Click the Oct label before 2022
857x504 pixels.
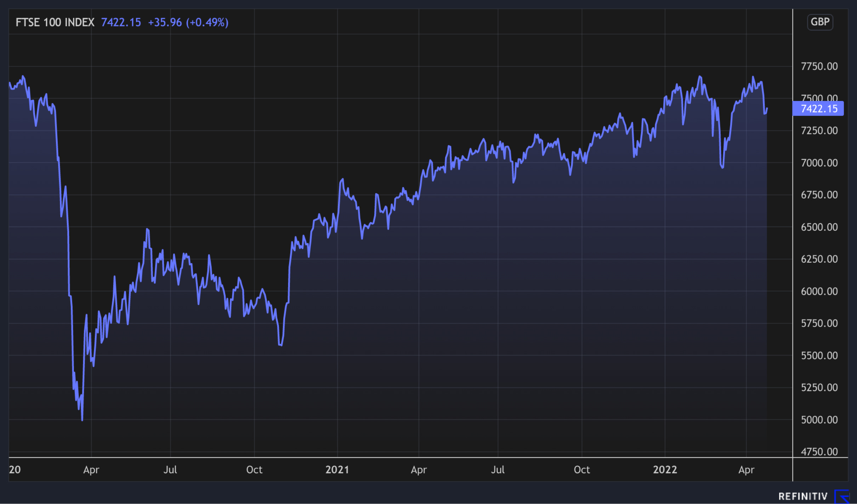pos(582,470)
